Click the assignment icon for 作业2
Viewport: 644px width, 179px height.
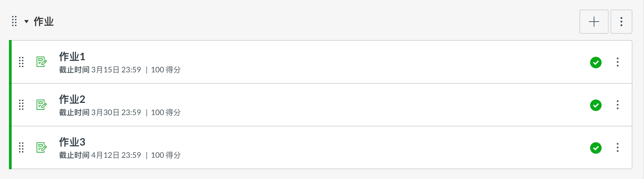tap(42, 105)
